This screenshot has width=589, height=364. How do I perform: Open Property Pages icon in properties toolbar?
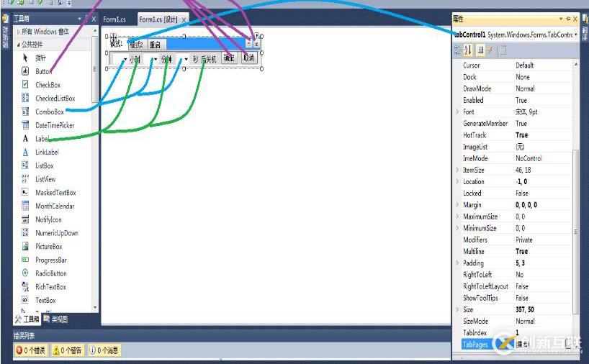pyautogui.click(x=503, y=50)
